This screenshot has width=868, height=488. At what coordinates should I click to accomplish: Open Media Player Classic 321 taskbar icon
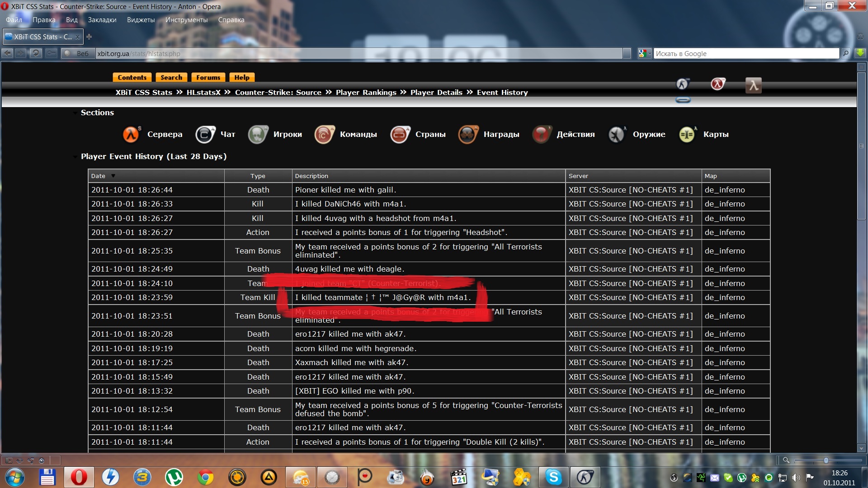pos(458,477)
